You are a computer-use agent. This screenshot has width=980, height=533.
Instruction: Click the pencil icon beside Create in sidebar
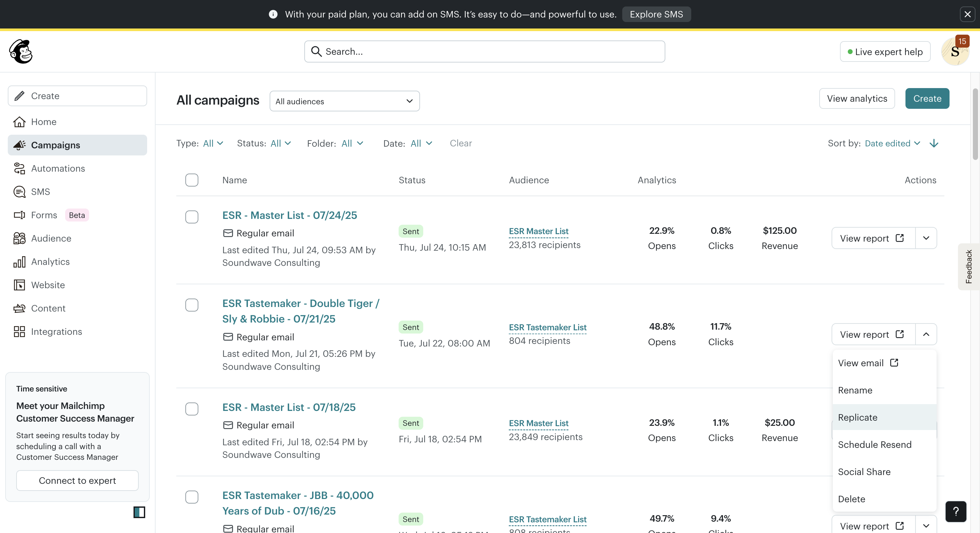[19, 96]
